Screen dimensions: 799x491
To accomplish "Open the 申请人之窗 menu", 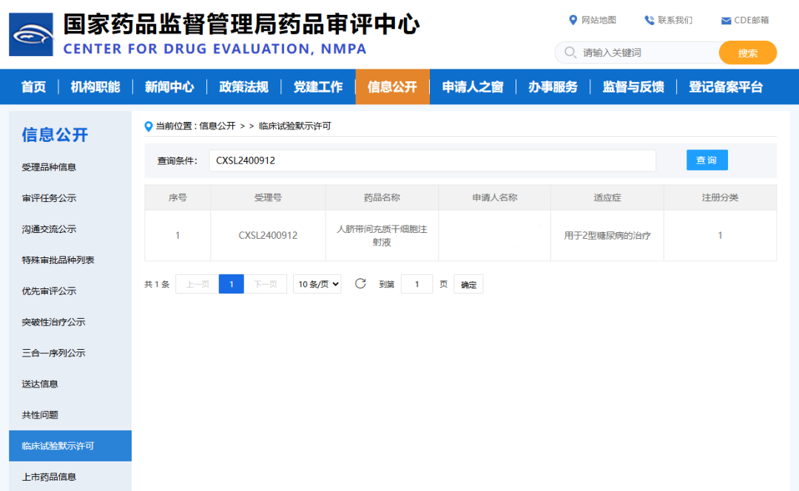I will 472,87.
